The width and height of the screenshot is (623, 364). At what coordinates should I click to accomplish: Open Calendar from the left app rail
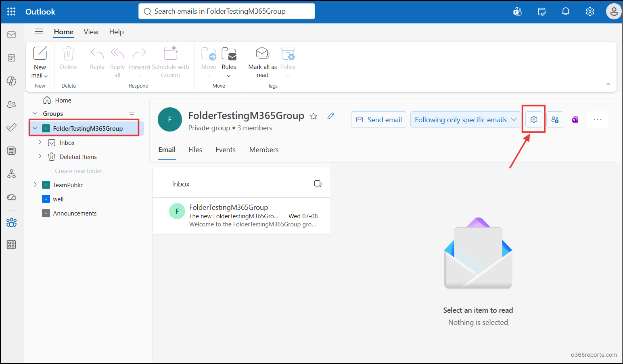(x=12, y=58)
